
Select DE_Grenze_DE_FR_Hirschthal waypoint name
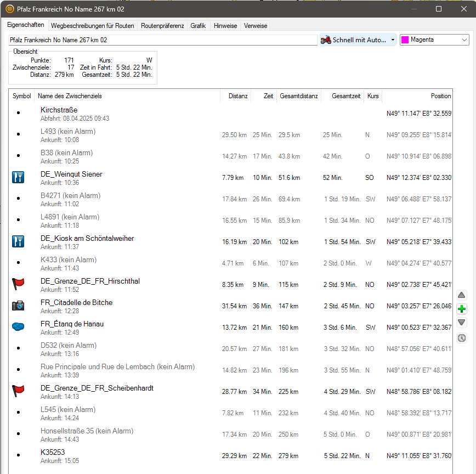pos(90,281)
